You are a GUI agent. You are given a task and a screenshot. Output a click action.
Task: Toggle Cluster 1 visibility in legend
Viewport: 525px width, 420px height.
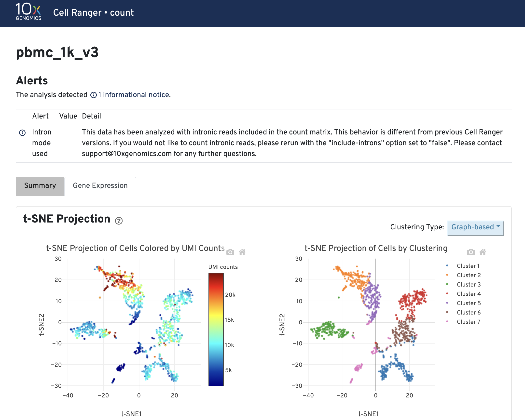pyautogui.click(x=463, y=266)
